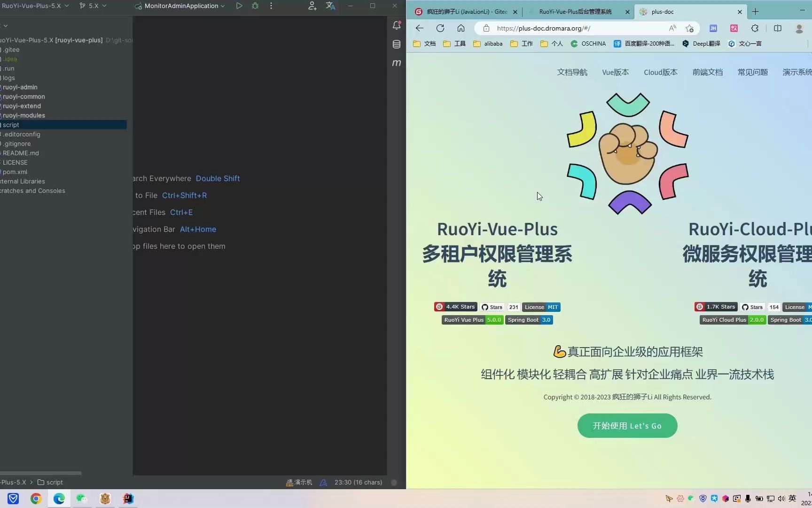
Task: Add page to favorites star icon
Action: click(x=689, y=28)
